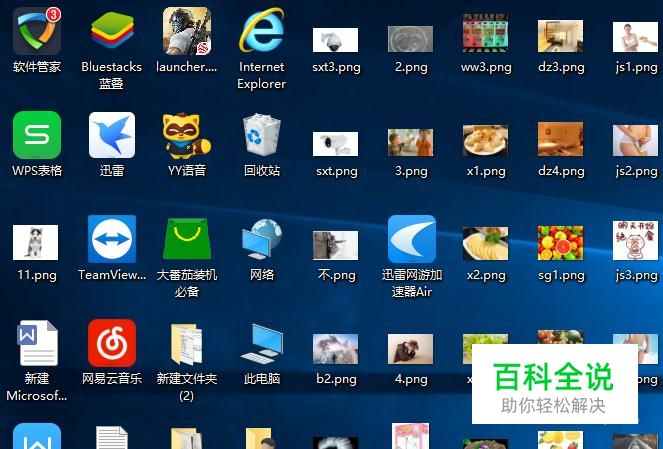Click the 'sg1.png' file name text
Viewport: 663px width, 449px height.
coord(561,275)
